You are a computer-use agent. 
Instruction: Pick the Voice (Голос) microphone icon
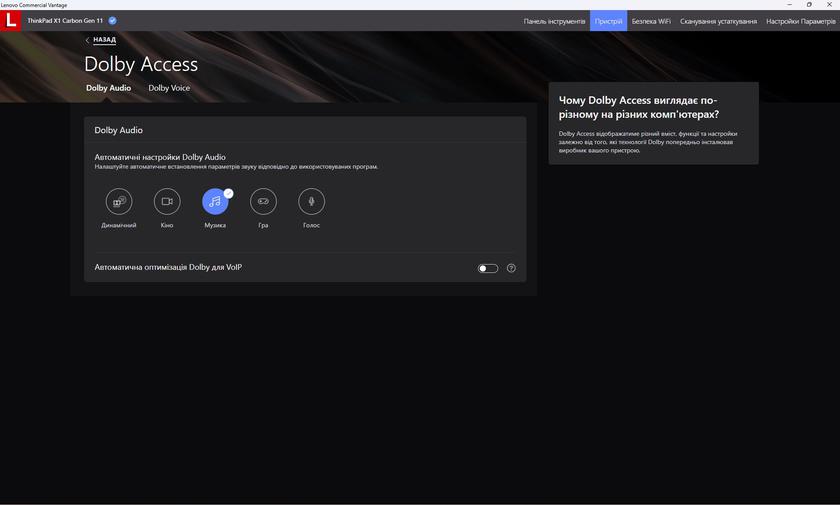pyautogui.click(x=311, y=201)
